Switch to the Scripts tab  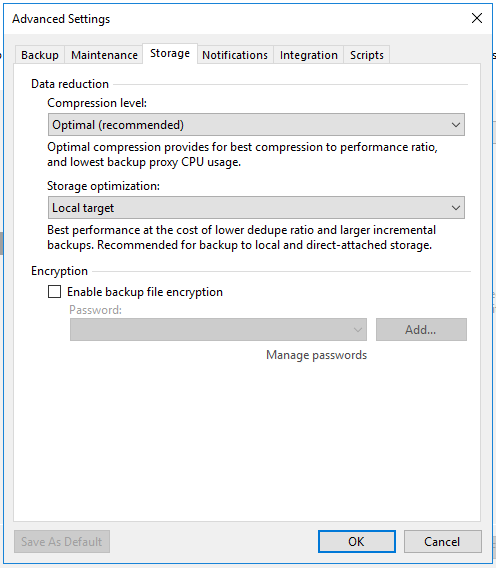[x=366, y=55]
